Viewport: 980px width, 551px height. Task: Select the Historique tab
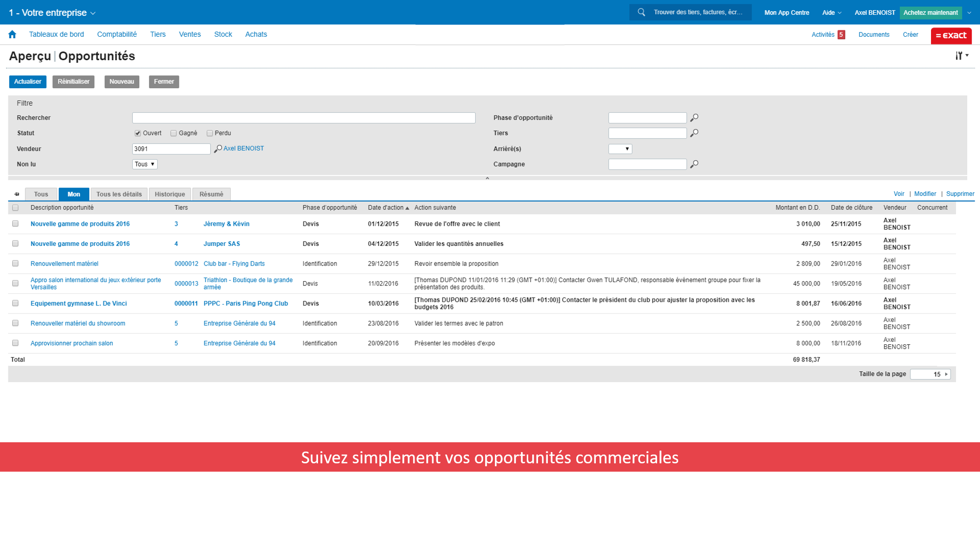(170, 194)
